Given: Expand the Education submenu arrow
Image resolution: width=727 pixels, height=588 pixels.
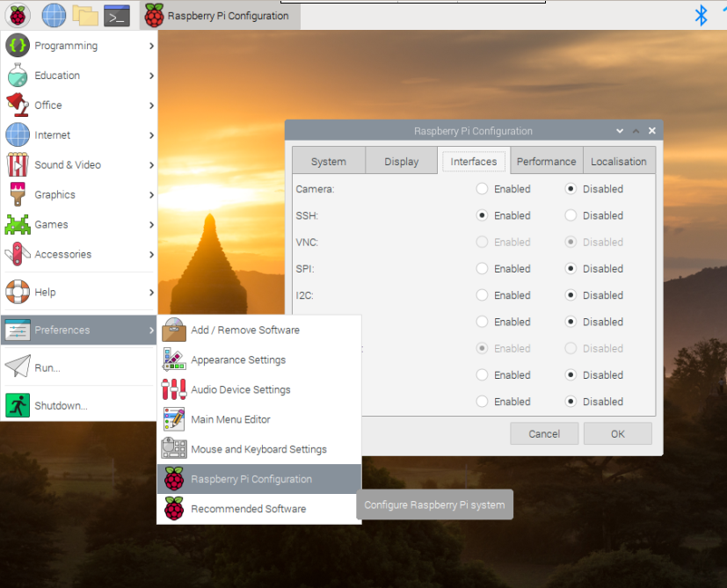Looking at the screenshot, I should 151,75.
